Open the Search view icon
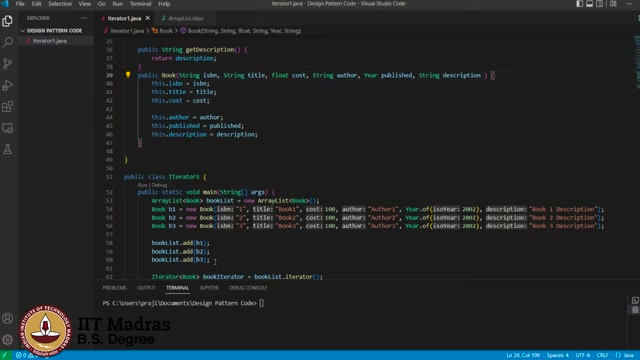This screenshot has height=360, width=640. click(x=7, y=42)
